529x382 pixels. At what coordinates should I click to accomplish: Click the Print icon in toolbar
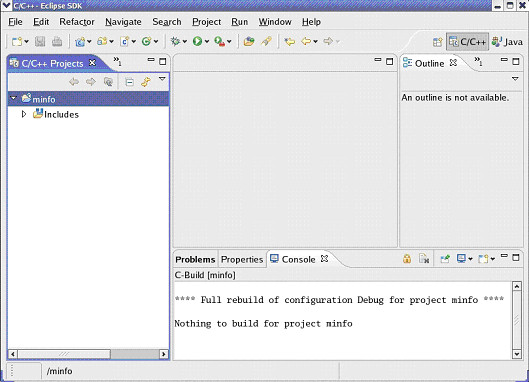point(57,42)
